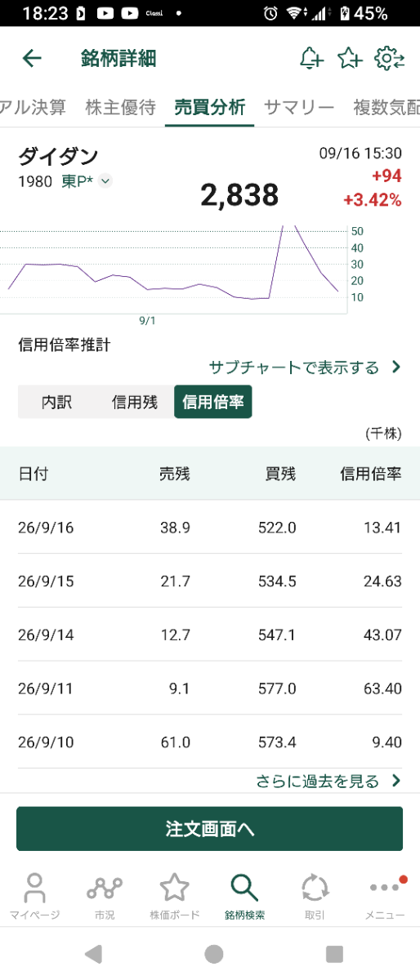420x980 pixels.
Task: Tap the battery icon in status bar
Action: point(345,14)
